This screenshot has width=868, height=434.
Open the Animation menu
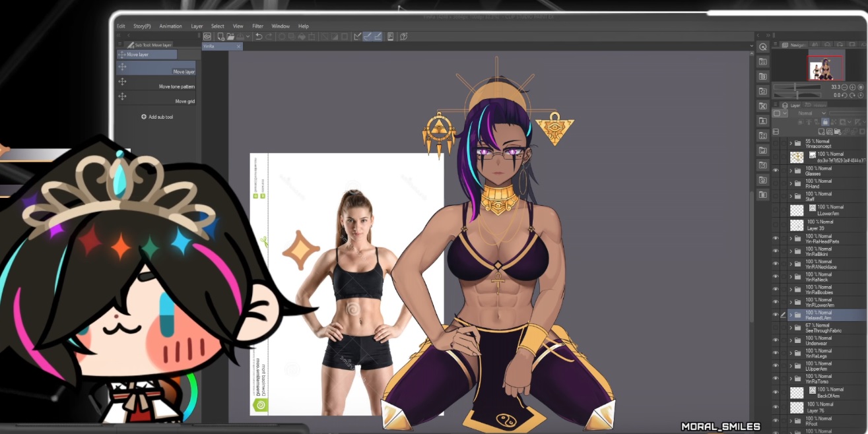pyautogui.click(x=170, y=26)
